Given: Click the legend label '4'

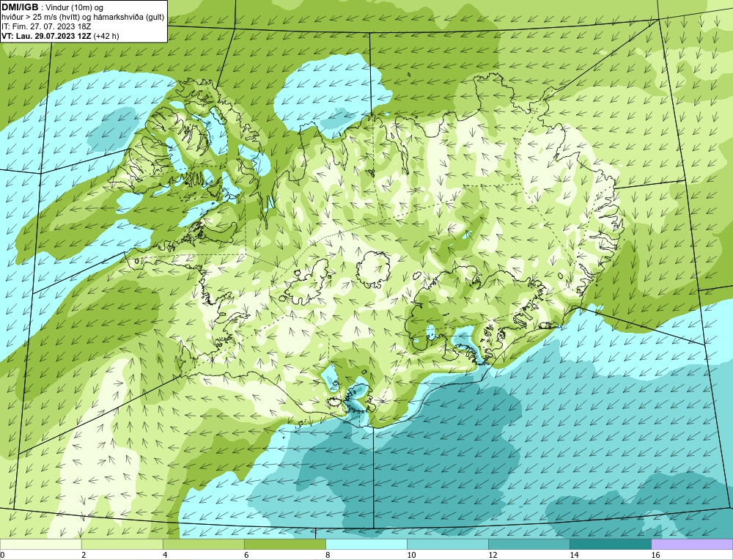Looking at the screenshot, I should 165,555.
